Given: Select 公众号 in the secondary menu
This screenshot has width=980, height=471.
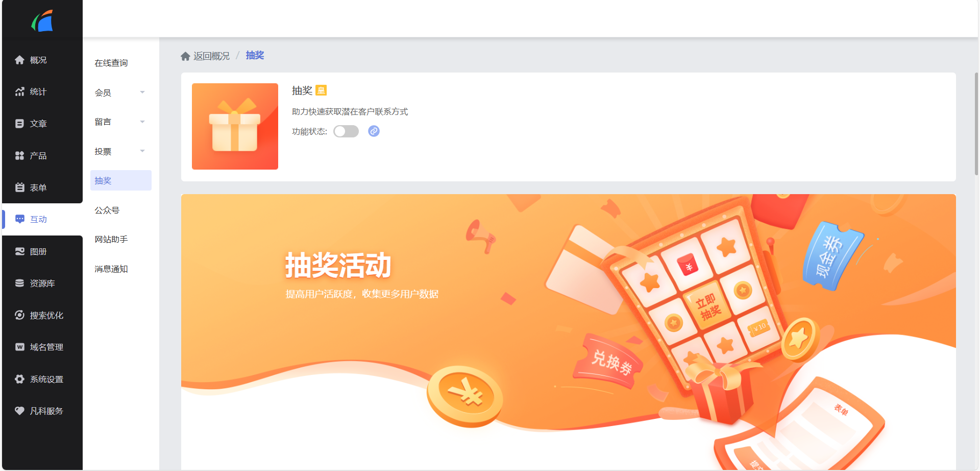Looking at the screenshot, I should [107, 210].
